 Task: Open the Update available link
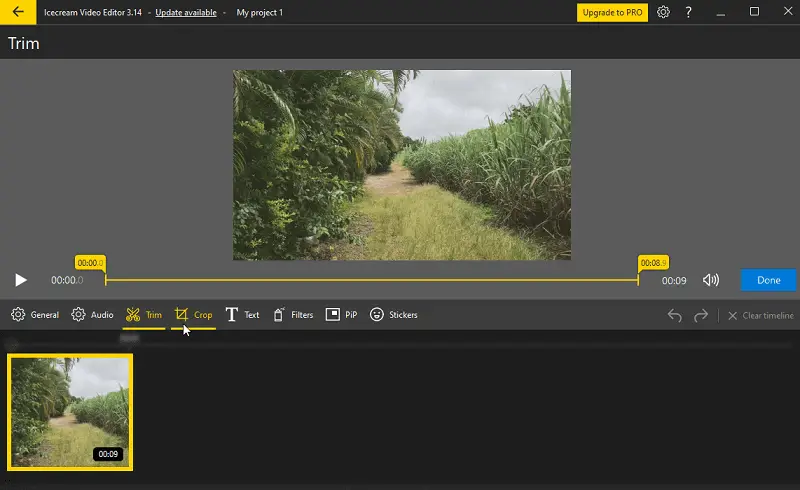[186, 12]
